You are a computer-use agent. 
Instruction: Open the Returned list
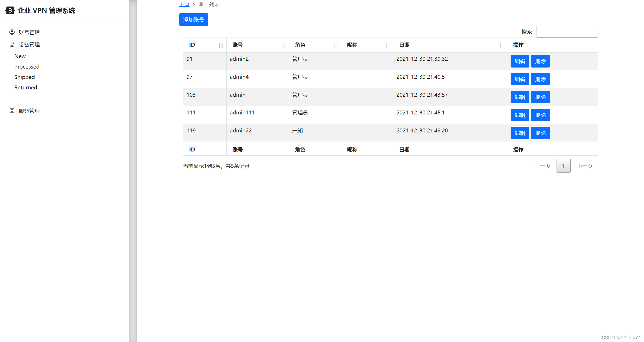point(26,87)
